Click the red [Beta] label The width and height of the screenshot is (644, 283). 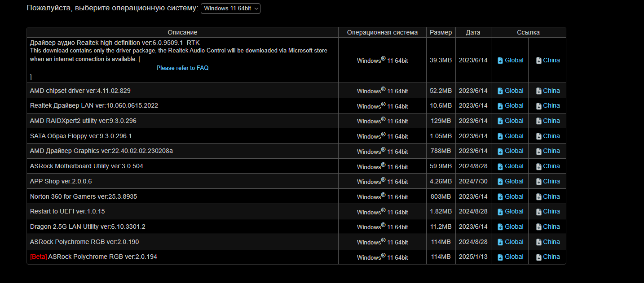[38, 257]
